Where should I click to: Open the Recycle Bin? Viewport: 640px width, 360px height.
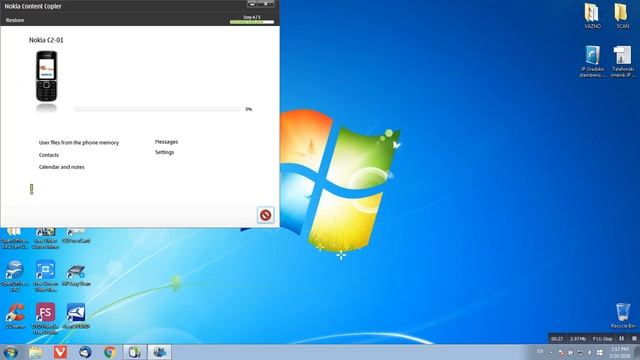[x=623, y=316]
